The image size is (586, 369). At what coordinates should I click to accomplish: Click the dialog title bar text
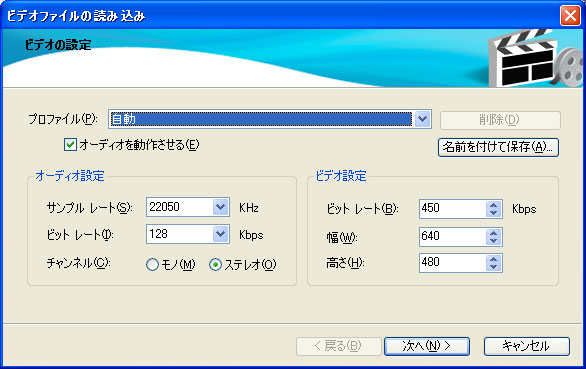(76, 16)
